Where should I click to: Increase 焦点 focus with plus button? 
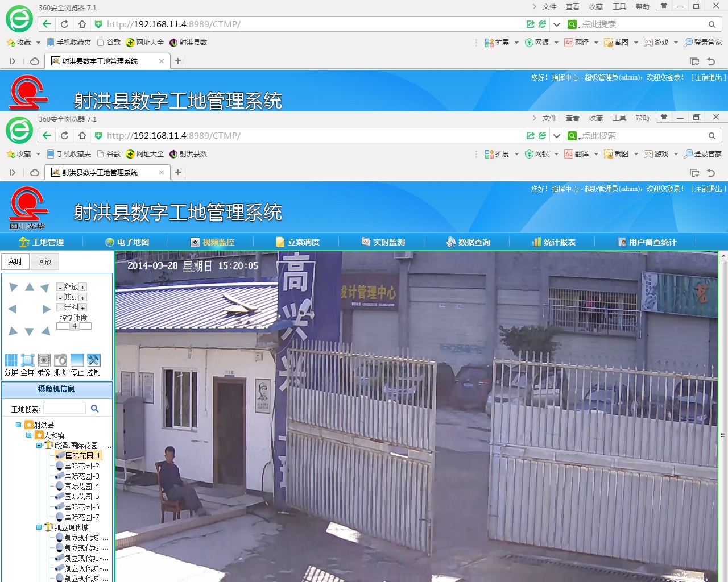coord(83,297)
